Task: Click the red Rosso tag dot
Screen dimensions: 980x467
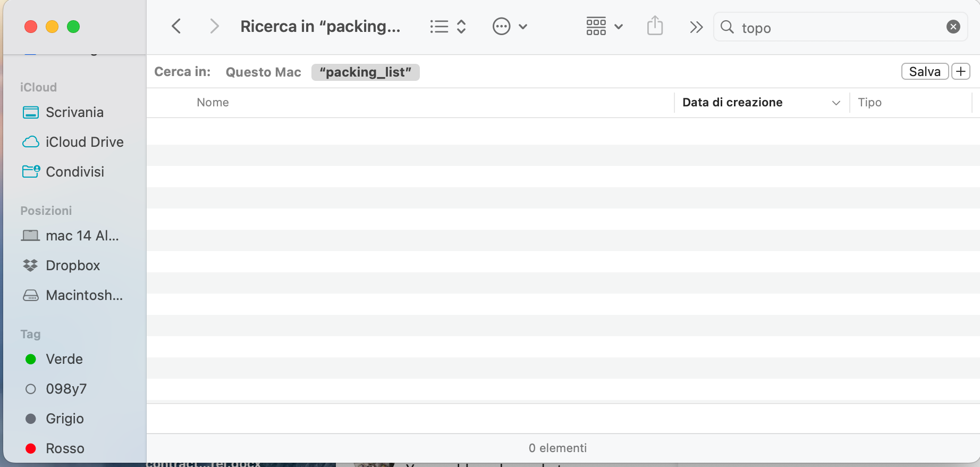Action: pyautogui.click(x=31, y=448)
